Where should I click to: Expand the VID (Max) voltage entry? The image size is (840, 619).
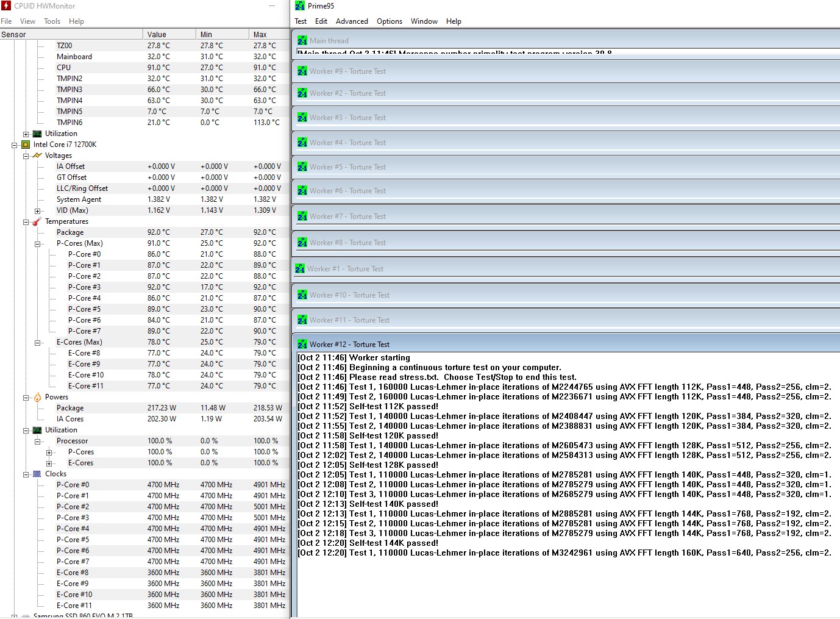pos(37,211)
